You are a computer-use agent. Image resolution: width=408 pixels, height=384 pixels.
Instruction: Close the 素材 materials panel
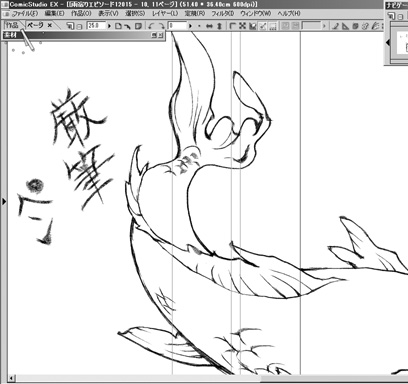coord(161,35)
